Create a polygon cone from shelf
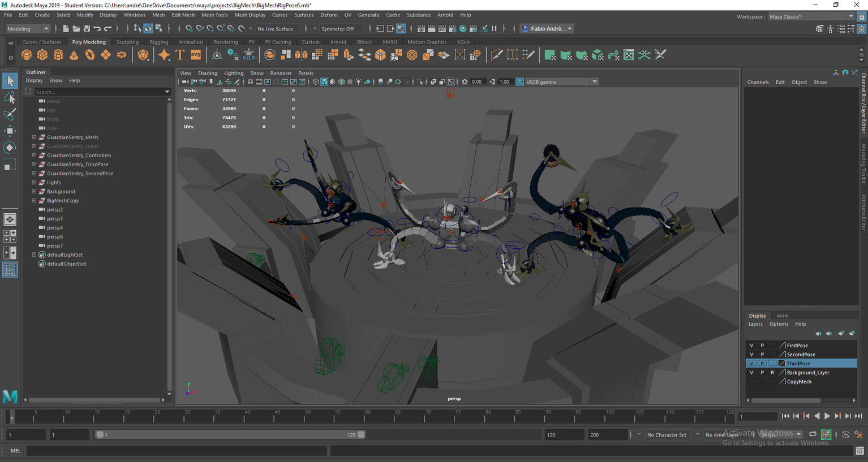The width and height of the screenshot is (868, 462). coord(74,55)
